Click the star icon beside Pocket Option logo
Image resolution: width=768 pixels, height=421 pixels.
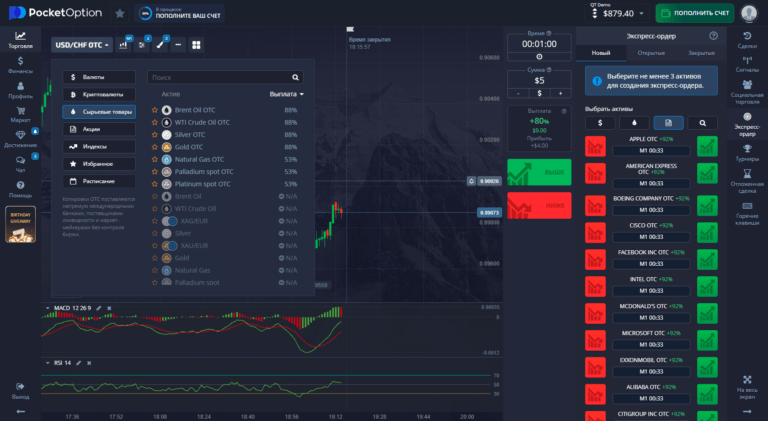[120, 14]
